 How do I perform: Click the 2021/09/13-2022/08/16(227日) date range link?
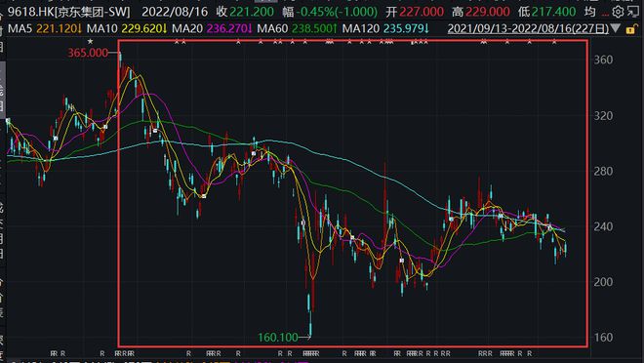pyautogui.click(x=528, y=28)
